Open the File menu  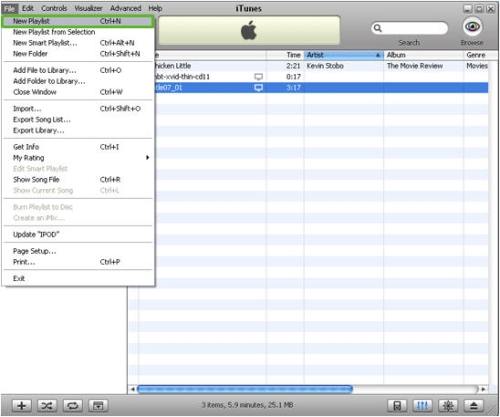click(x=10, y=8)
